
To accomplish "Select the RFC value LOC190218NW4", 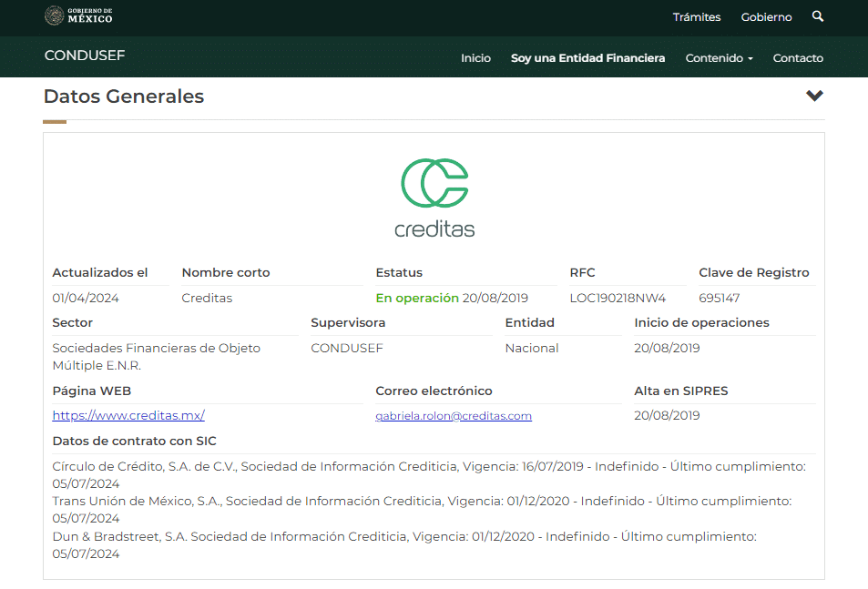I will [618, 299].
